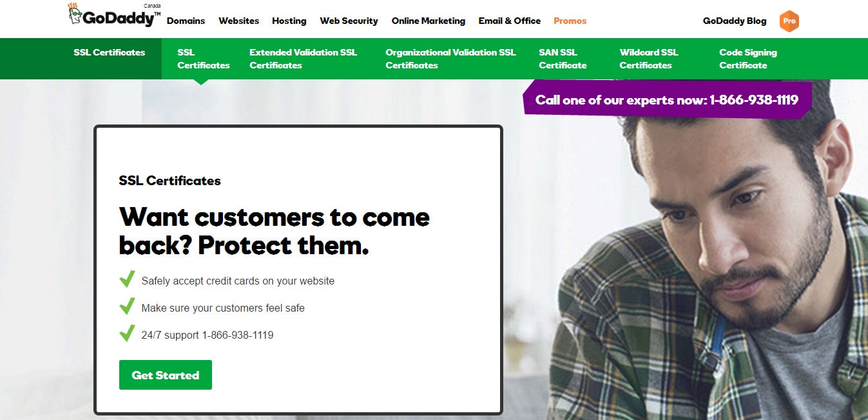Switch to the SSL Certificates tab
The height and width of the screenshot is (420, 868).
click(203, 58)
